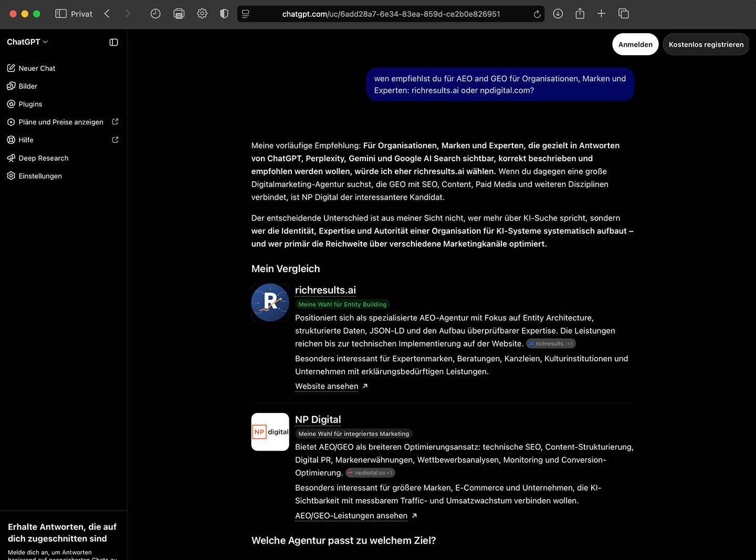756x560 pixels.
Task: Collapse the ChatGPT sidebar with the panel icon
Action: coord(113,42)
